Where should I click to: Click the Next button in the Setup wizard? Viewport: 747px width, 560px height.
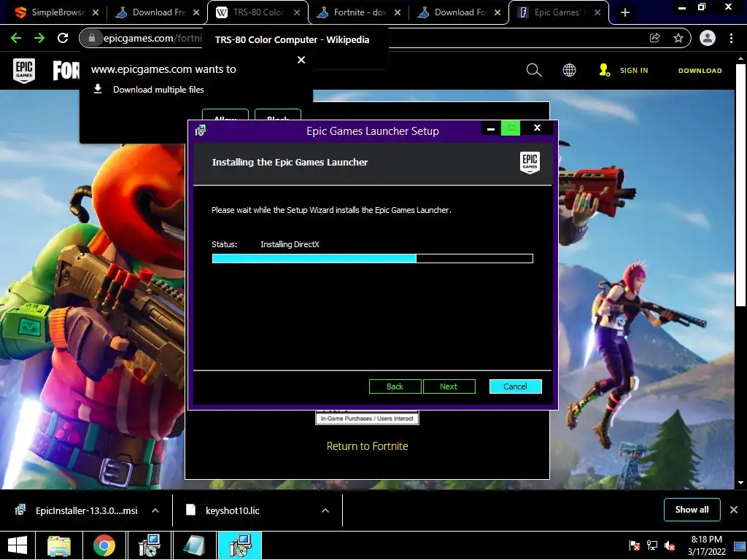(x=449, y=386)
